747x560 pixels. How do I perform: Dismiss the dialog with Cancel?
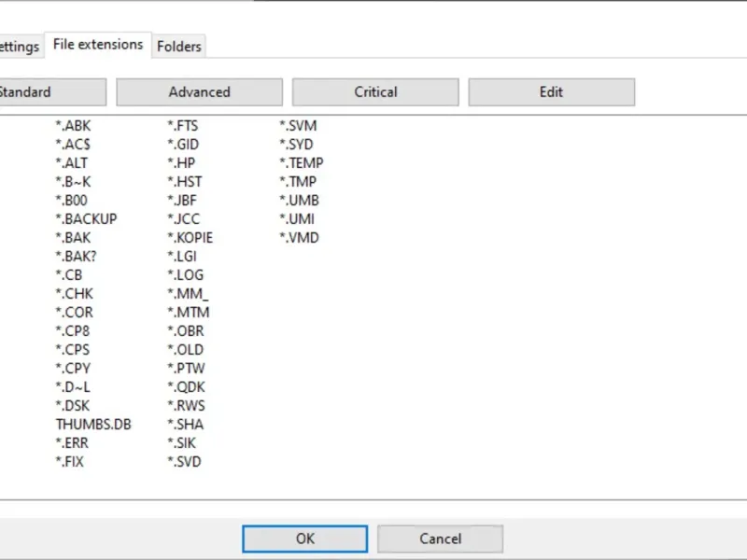pos(440,539)
